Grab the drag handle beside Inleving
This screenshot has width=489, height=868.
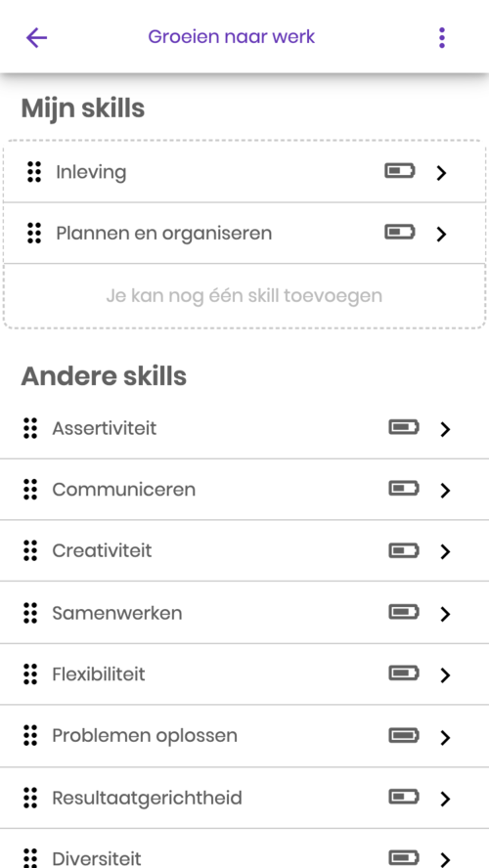pos(34,172)
